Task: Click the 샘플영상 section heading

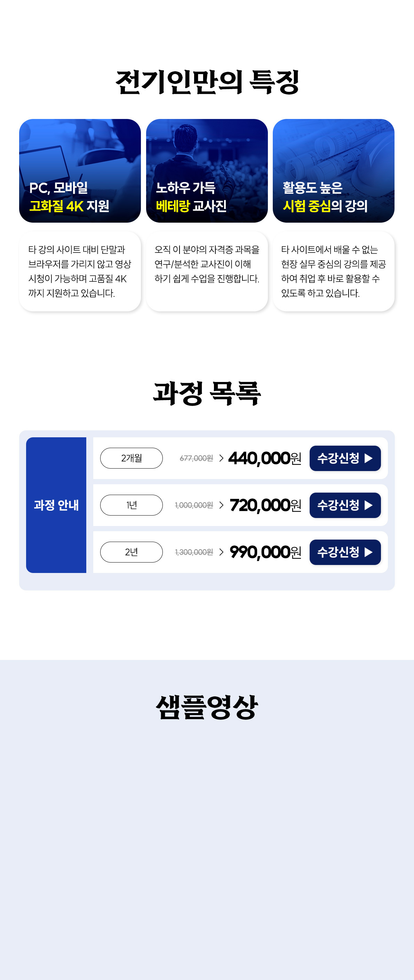Action: 207,707
